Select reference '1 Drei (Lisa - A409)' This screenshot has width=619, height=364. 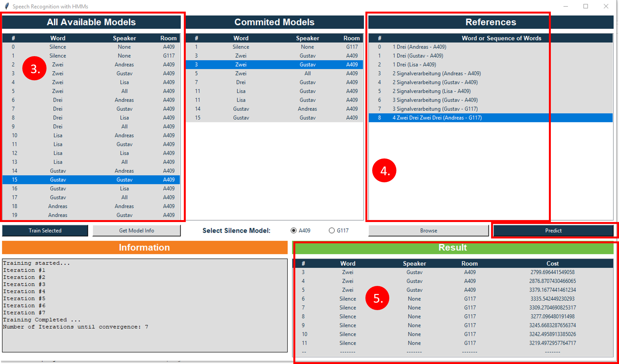tap(490, 65)
